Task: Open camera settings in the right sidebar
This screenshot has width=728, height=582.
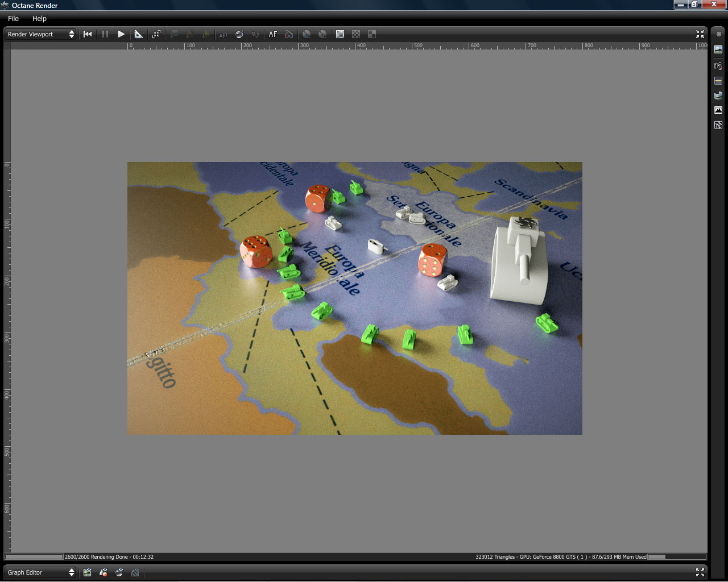Action: (x=718, y=66)
